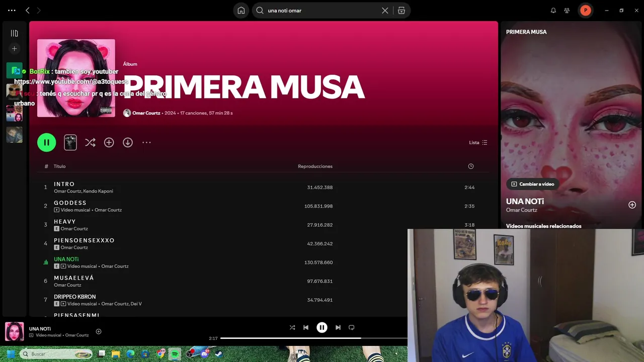644x362 pixels.
Task: Save PRIMERA MUSA to Your Library
Action: pyautogui.click(x=109, y=143)
